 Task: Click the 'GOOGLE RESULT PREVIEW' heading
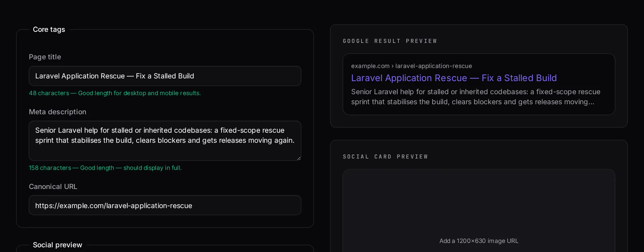pos(390,41)
